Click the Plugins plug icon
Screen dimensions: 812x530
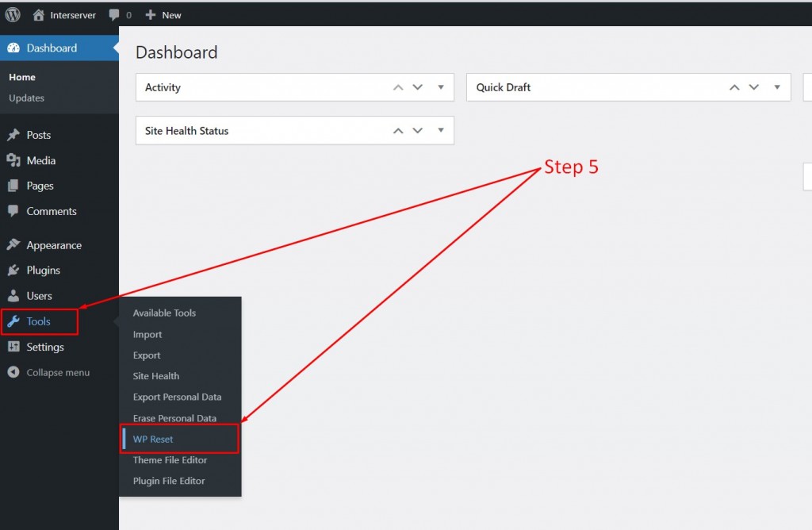coord(13,270)
